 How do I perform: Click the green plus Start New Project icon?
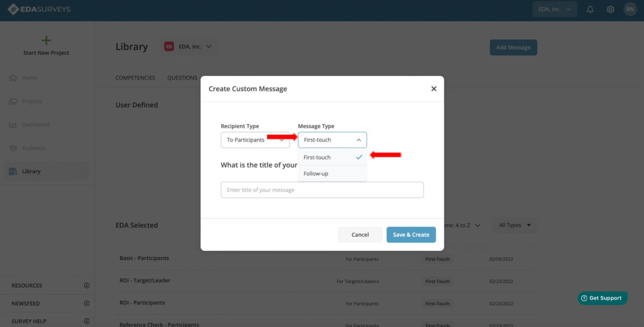tap(46, 40)
